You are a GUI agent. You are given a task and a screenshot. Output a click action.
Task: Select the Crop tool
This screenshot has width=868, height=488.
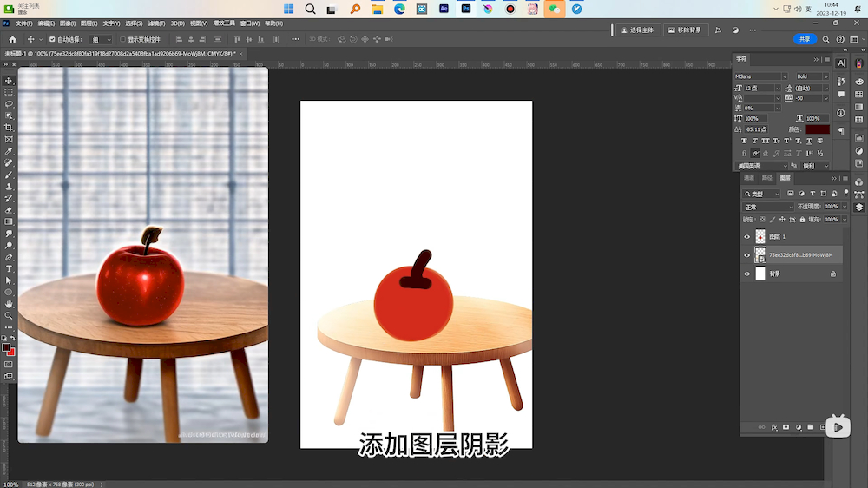tap(9, 128)
